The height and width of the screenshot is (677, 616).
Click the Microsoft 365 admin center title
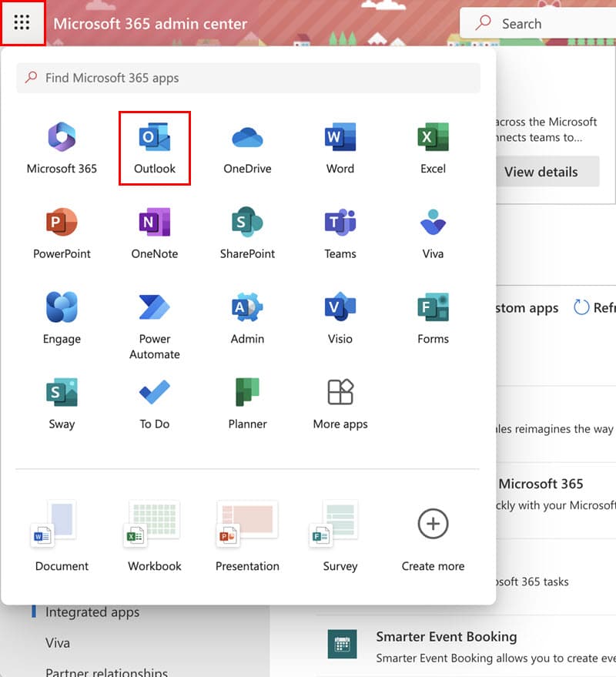[150, 24]
